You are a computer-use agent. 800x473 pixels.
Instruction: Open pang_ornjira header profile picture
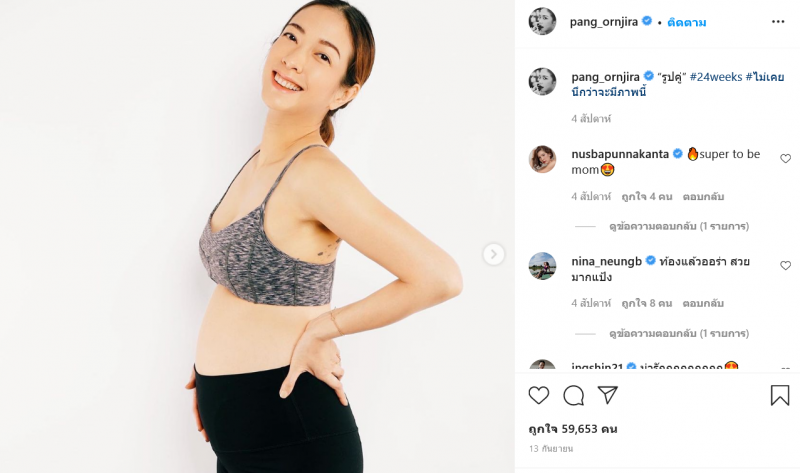tap(542, 21)
